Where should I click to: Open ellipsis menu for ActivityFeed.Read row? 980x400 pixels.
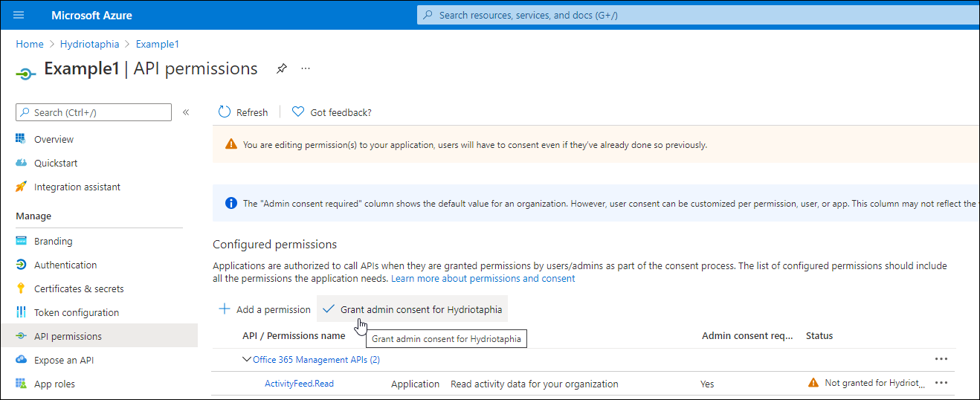(x=941, y=383)
